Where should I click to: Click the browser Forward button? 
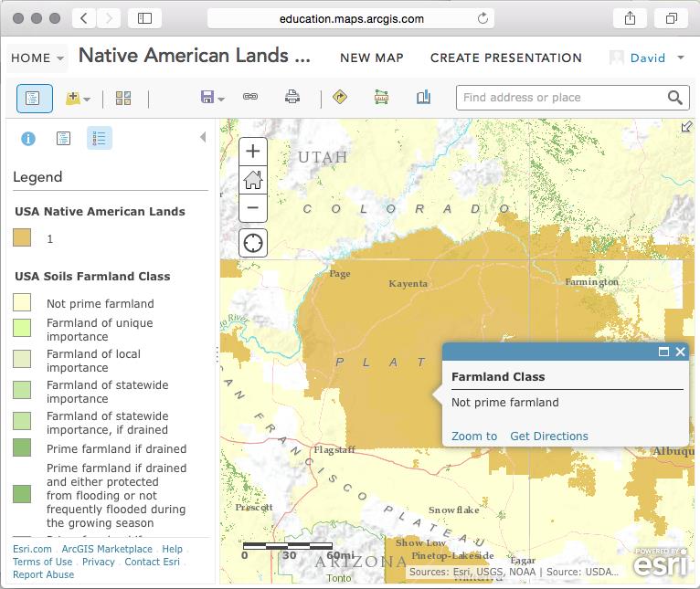coord(108,18)
